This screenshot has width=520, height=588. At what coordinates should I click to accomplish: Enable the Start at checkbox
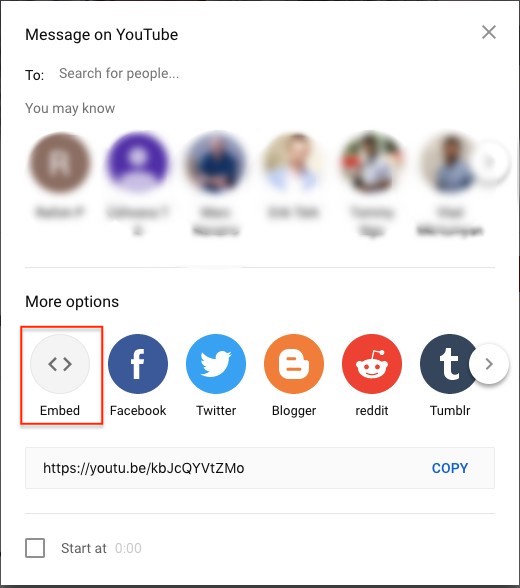click(35, 548)
